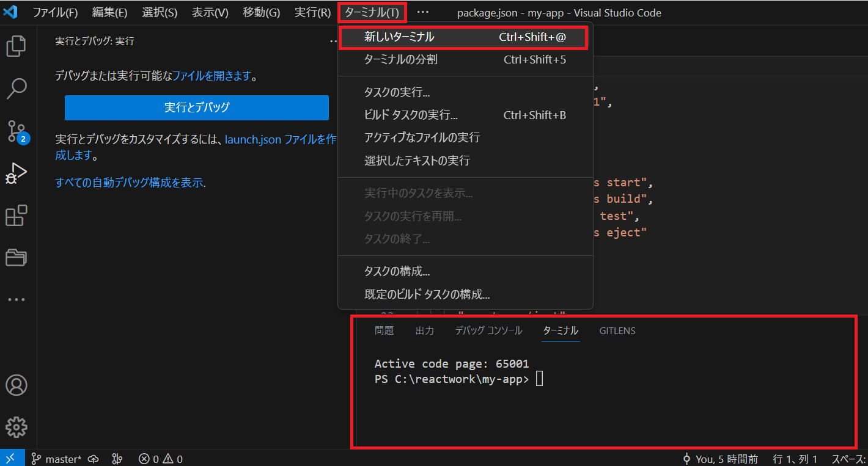Viewport: 868px width, 466px height.
Task: Open the 表示 menu
Action: (x=210, y=12)
